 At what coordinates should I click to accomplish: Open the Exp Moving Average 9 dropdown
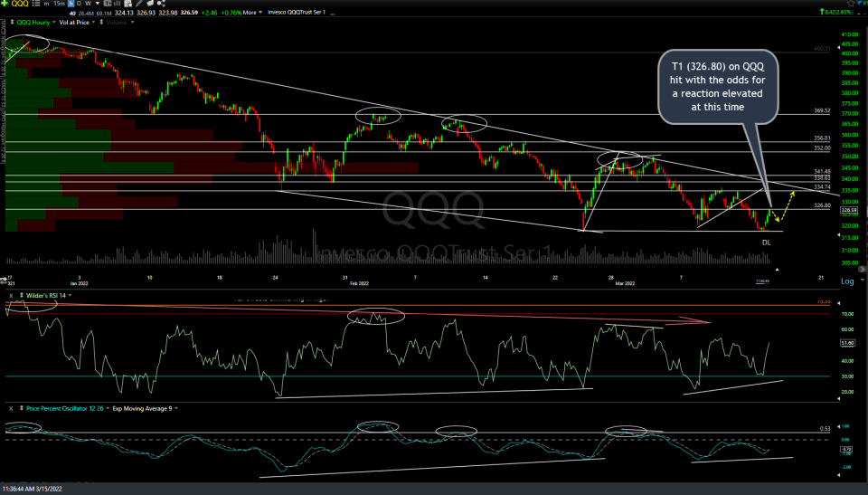[176, 408]
